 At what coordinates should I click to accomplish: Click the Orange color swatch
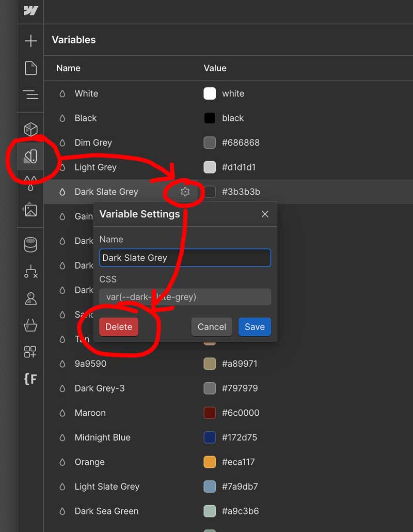[x=210, y=462]
